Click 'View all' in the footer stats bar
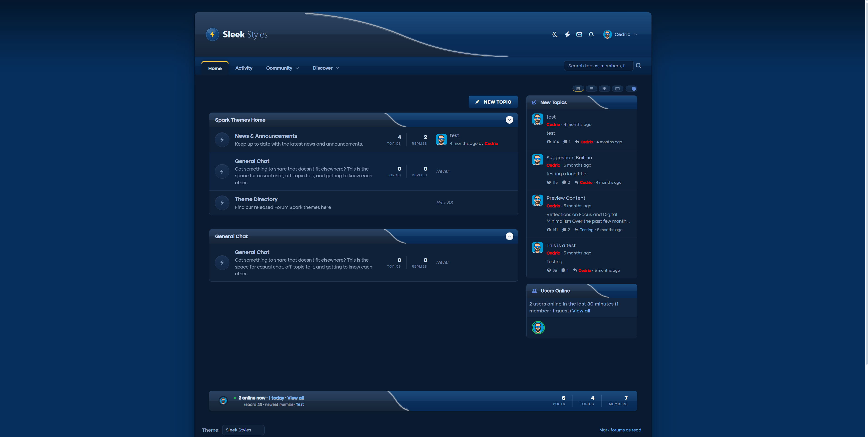Screen dimensions: 868x437 pyautogui.click(x=295, y=398)
